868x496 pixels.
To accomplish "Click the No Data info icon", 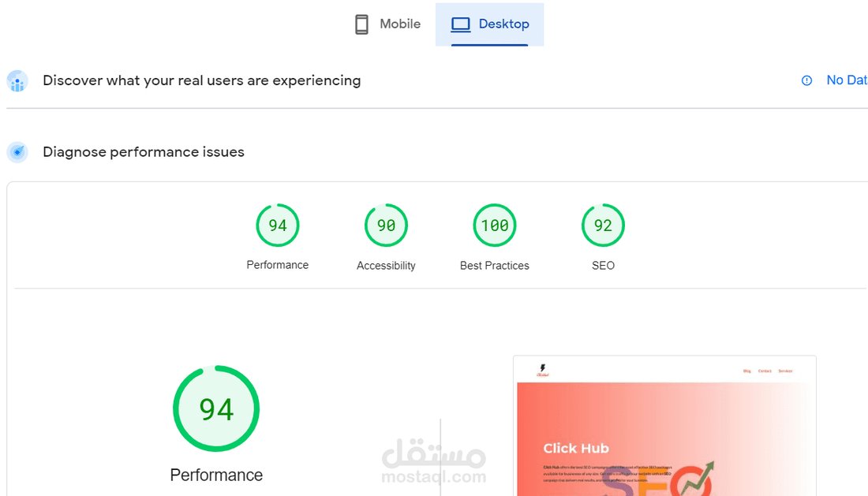I will click(x=806, y=80).
